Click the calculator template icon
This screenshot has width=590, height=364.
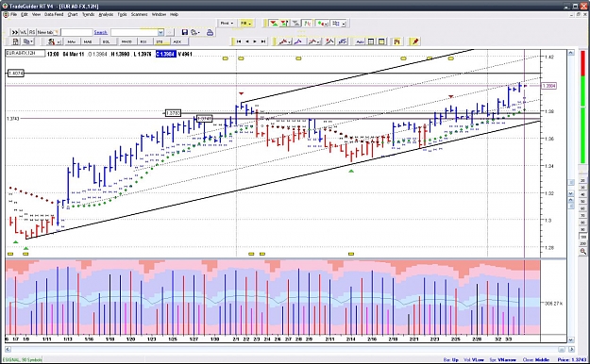[15, 41]
